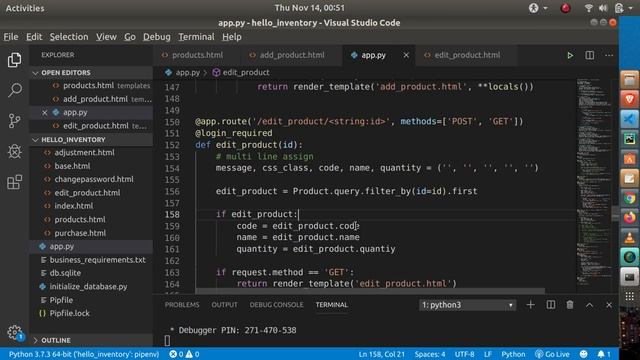This screenshot has height=360, width=640.
Task: Show Applications grid in the dock
Action: pyautogui.click(x=629, y=296)
